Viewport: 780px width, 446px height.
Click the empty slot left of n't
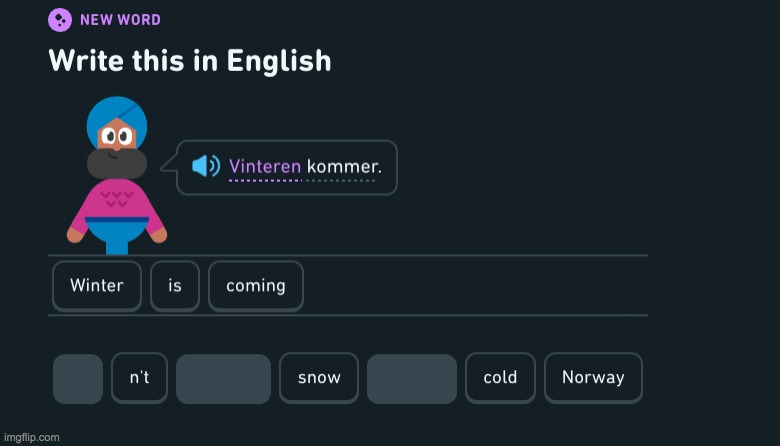pyautogui.click(x=78, y=379)
